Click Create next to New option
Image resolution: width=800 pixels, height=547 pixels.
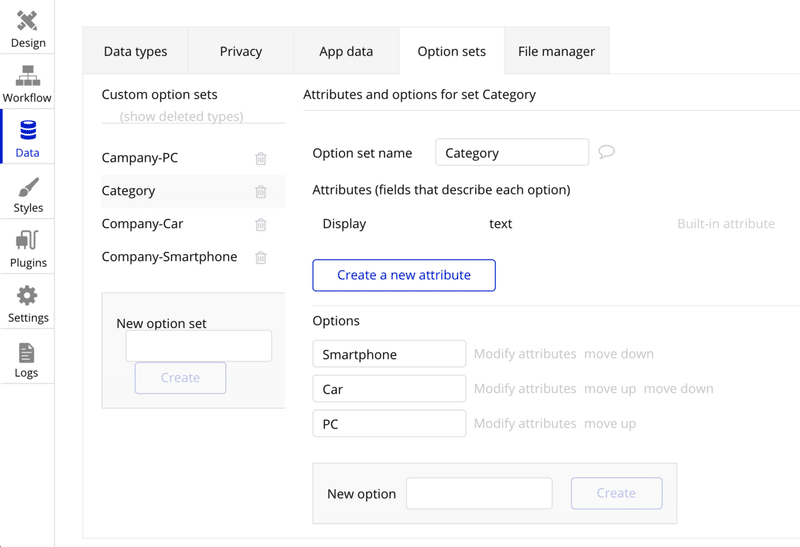pyautogui.click(x=616, y=493)
